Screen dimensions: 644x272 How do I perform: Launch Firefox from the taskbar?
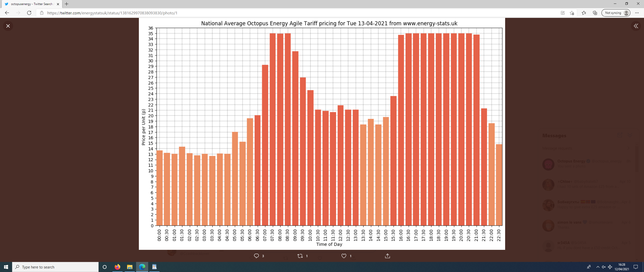point(117,267)
